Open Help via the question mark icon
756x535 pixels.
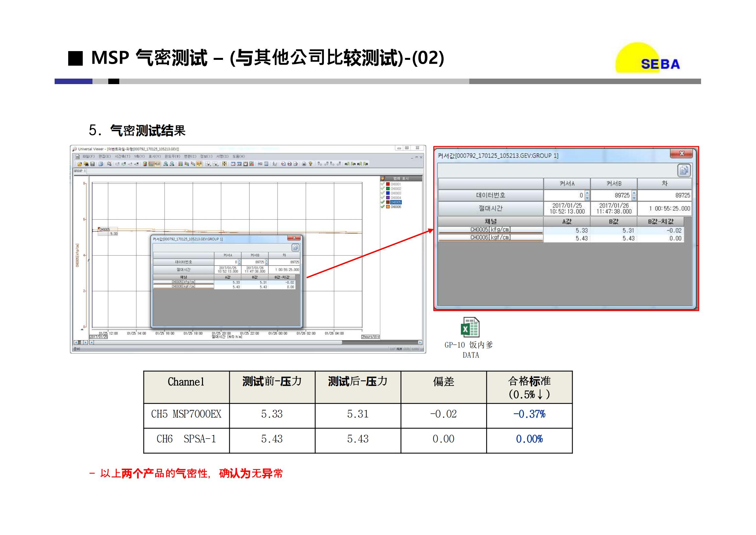(311, 164)
